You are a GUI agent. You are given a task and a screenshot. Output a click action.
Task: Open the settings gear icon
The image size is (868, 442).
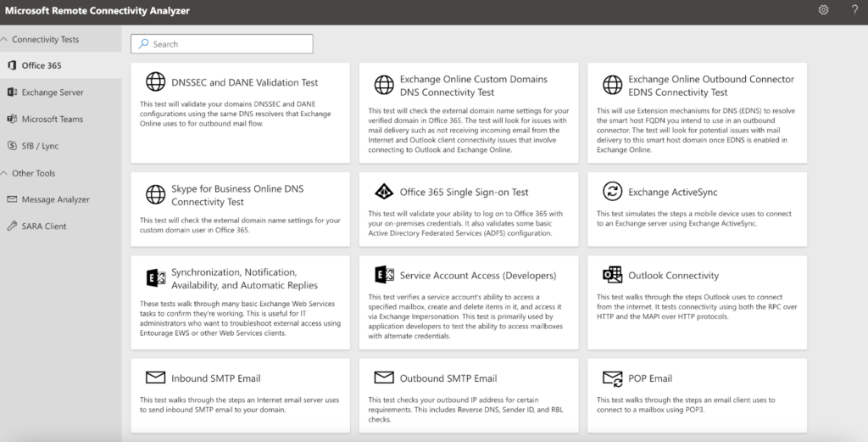823,10
